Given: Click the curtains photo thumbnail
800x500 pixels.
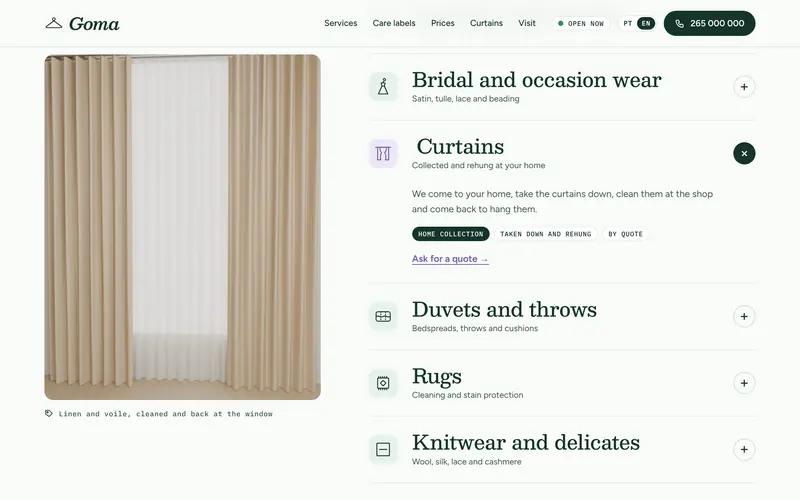Looking at the screenshot, I should point(183,227).
